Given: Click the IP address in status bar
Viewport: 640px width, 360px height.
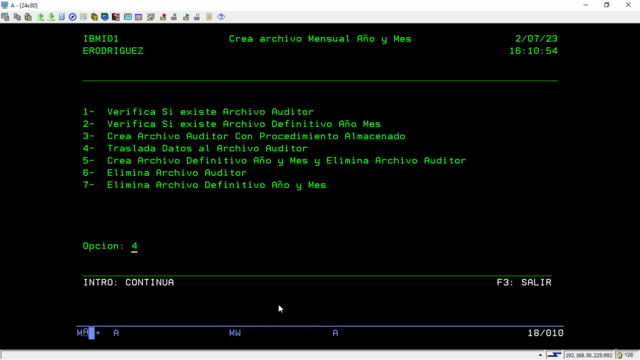Looking at the screenshot, I should (x=589, y=355).
